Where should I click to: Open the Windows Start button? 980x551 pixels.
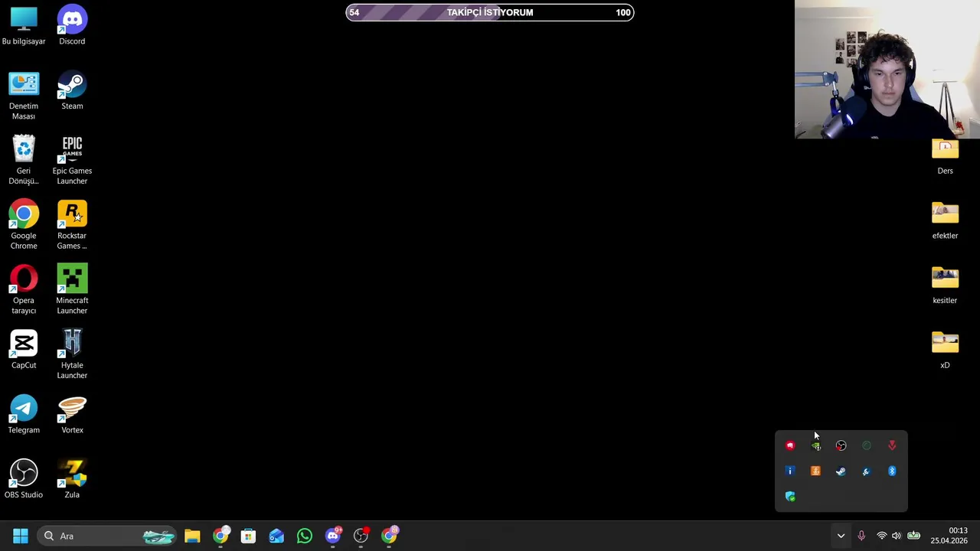21,536
